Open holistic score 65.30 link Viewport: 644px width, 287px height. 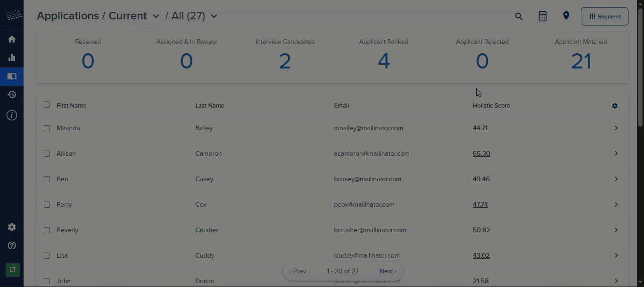click(481, 153)
